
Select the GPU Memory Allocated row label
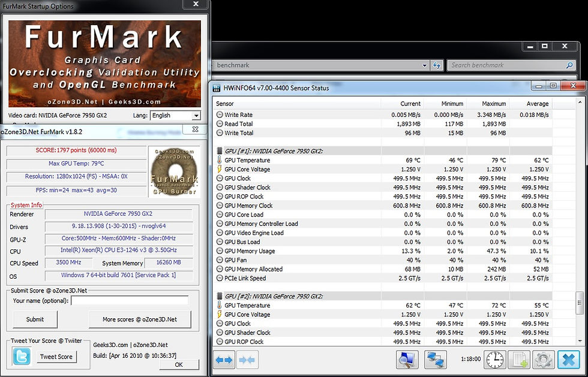(x=253, y=269)
